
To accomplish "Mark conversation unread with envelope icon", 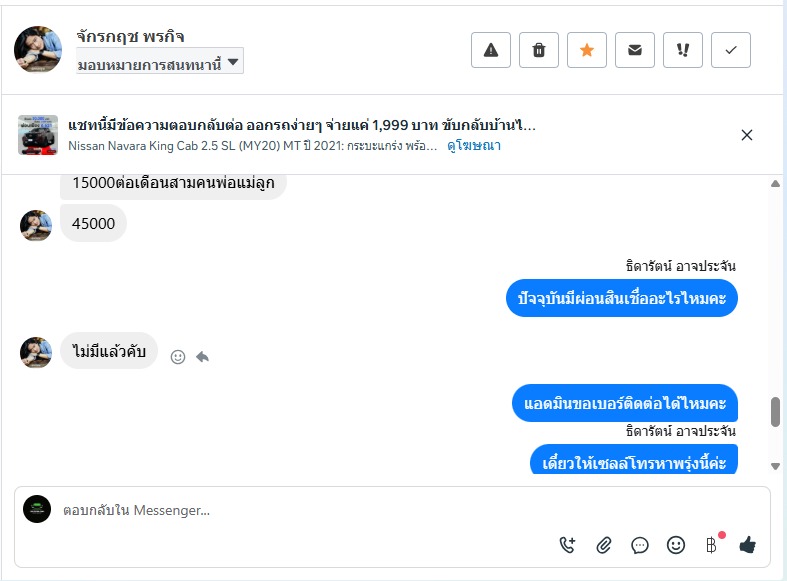I will coord(635,50).
